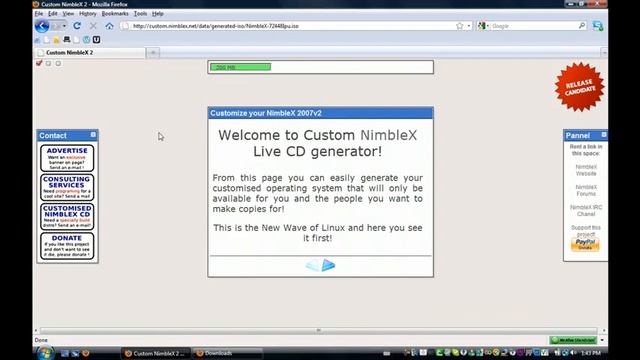The image size is (640, 360).
Task: Open the address bar history dropdown
Action: [469, 26]
